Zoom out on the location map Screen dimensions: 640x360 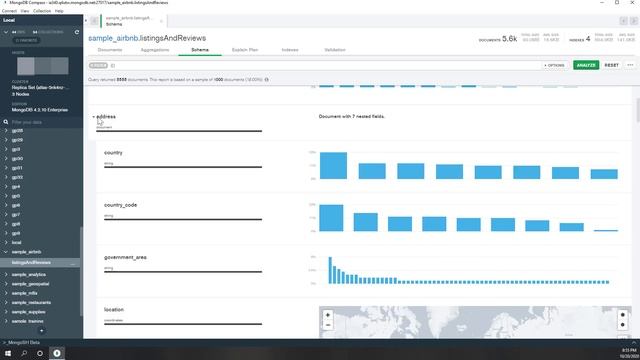point(327,325)
